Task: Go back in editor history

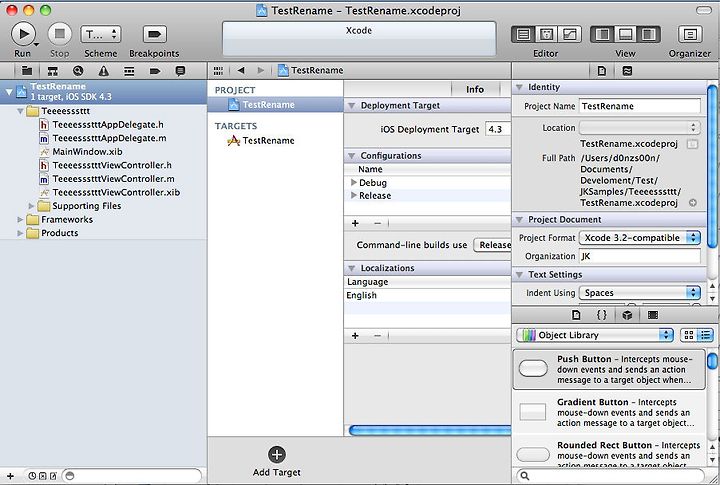Action: tap(241, 71)
